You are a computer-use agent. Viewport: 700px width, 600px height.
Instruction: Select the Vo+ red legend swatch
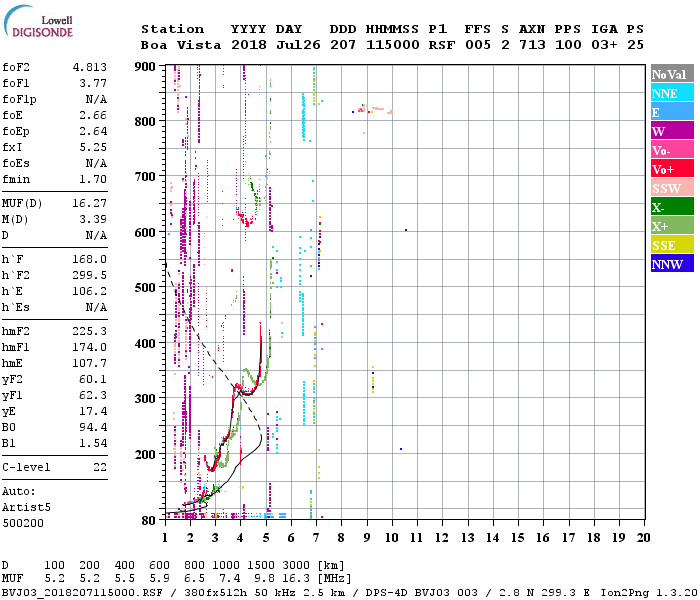tap(672, 169)
